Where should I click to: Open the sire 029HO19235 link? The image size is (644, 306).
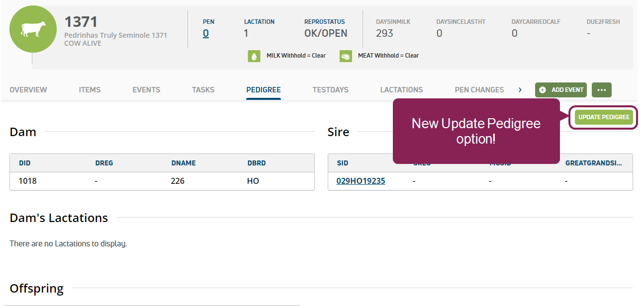(x=361, y=181)
